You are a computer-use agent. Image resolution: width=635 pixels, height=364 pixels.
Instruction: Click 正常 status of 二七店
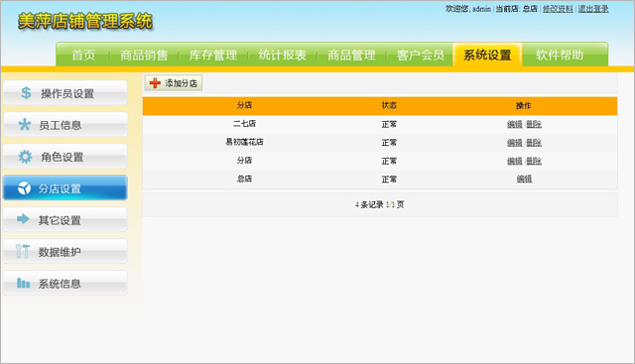pos(389,124)
